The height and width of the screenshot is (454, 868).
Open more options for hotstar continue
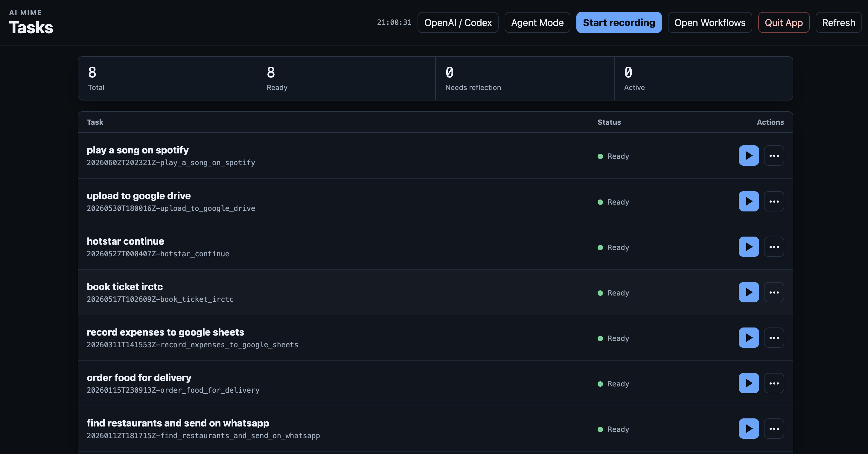pyautogui.click(x=774, y=247)
